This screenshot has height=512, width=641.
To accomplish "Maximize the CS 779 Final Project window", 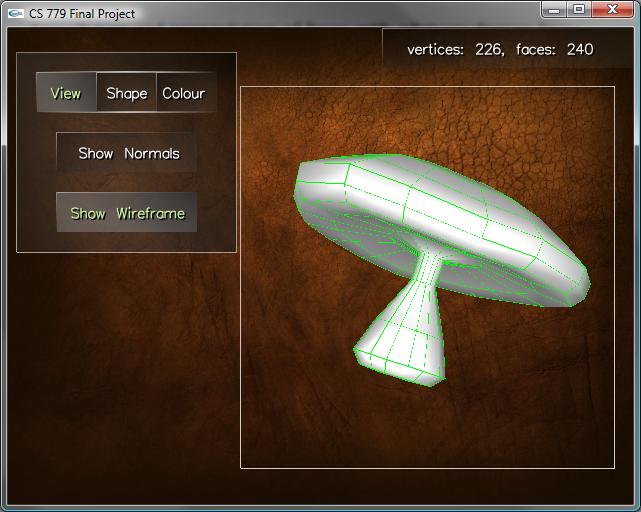I will click(579, 10).
